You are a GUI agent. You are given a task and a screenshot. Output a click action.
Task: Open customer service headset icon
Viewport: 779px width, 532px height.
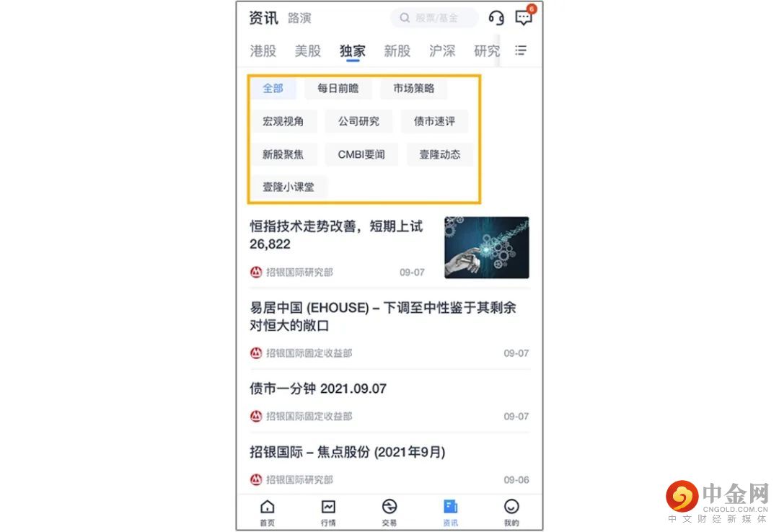[496, 18]
